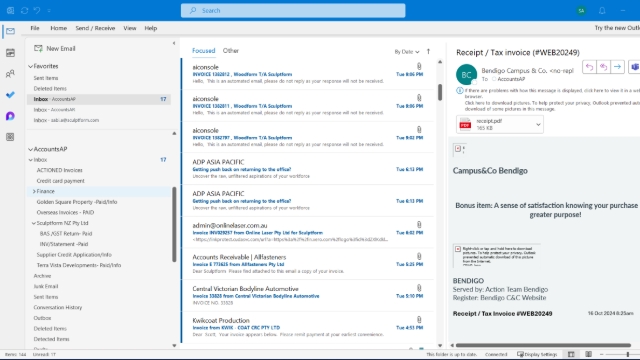Click the Send/Receive sync icon in title bar
The image size is (640, 360).
24,11
